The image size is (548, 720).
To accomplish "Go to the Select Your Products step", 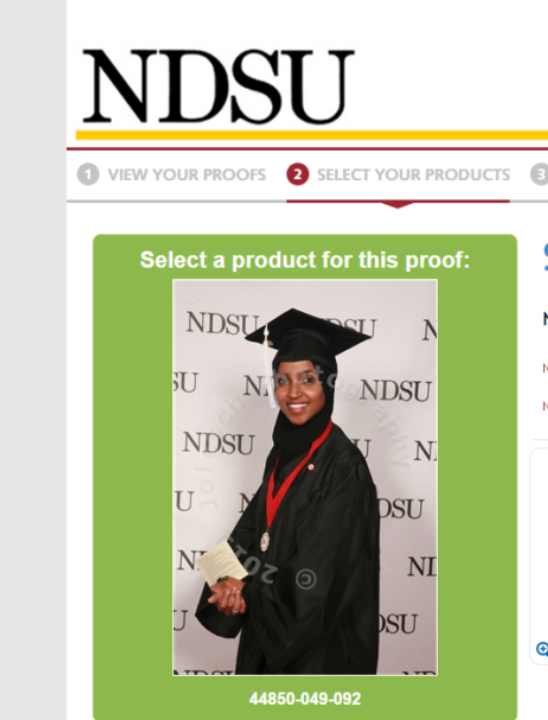I will 413,174.
